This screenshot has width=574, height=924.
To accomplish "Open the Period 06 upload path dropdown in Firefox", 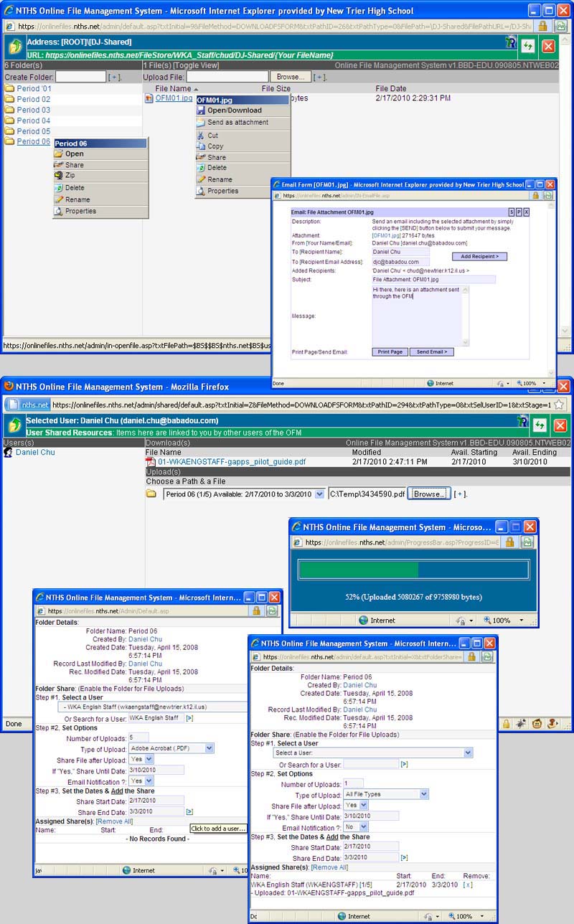I will (244, 494).
